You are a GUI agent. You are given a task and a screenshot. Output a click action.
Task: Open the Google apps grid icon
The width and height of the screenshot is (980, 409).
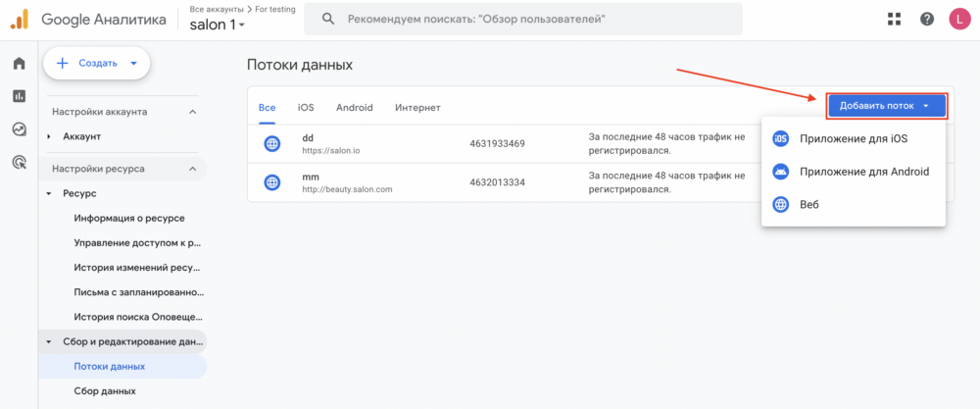(x=894, y=19)
